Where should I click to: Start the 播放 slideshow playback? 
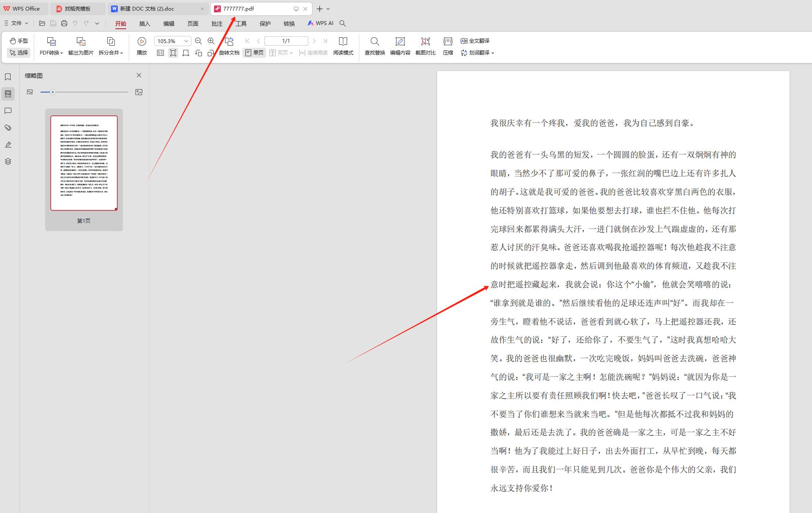142,46
